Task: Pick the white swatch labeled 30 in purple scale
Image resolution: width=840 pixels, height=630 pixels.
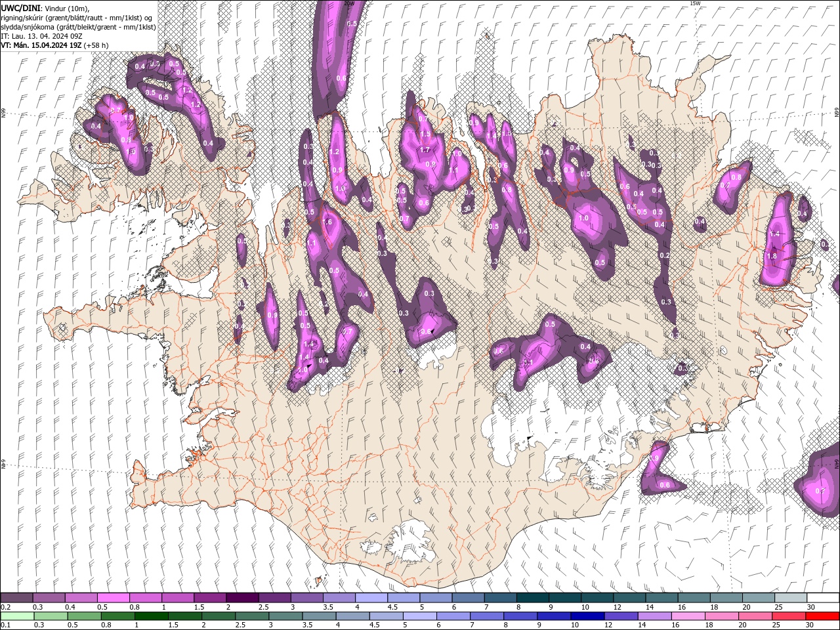Action: pyautogui.click(x=822, y=597)
